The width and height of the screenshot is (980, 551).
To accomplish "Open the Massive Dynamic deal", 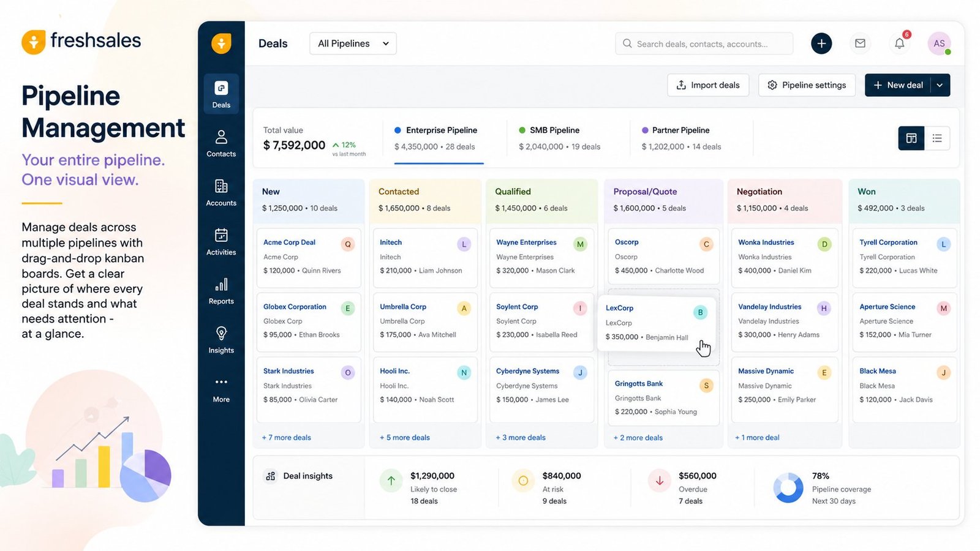I will coord(785,390).
